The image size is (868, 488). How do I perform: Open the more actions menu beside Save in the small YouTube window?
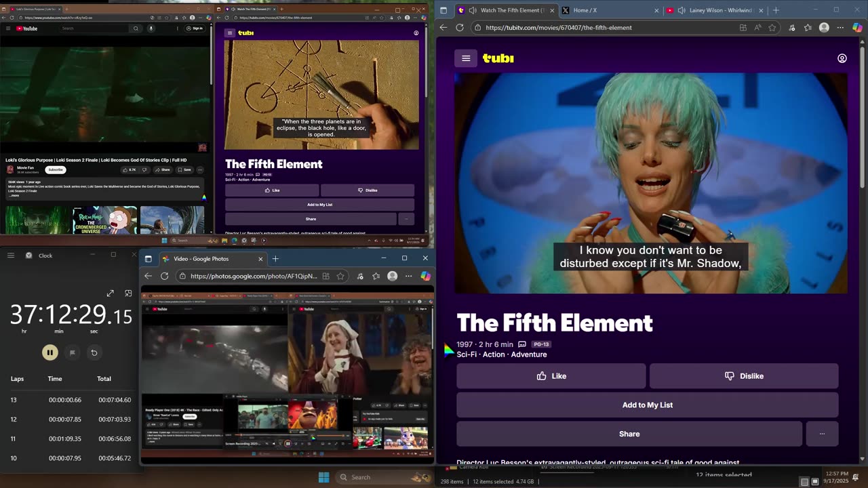pos(200,170)
